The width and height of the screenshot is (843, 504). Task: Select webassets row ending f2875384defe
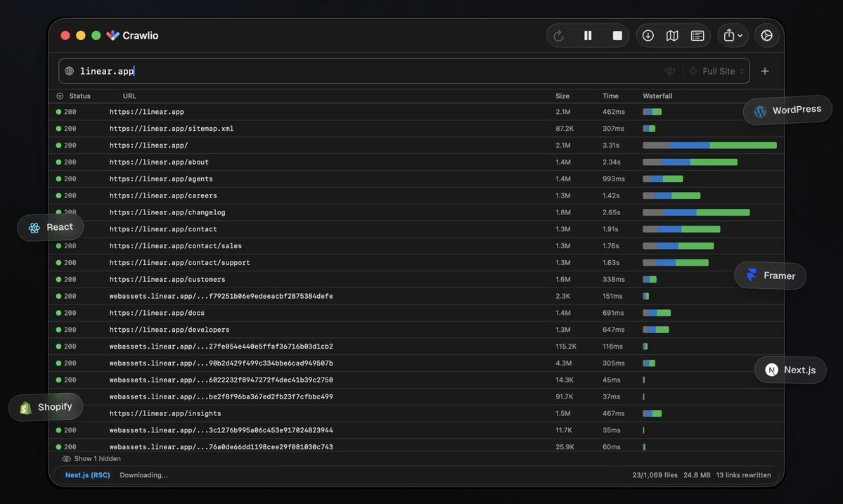click(416, 296)
